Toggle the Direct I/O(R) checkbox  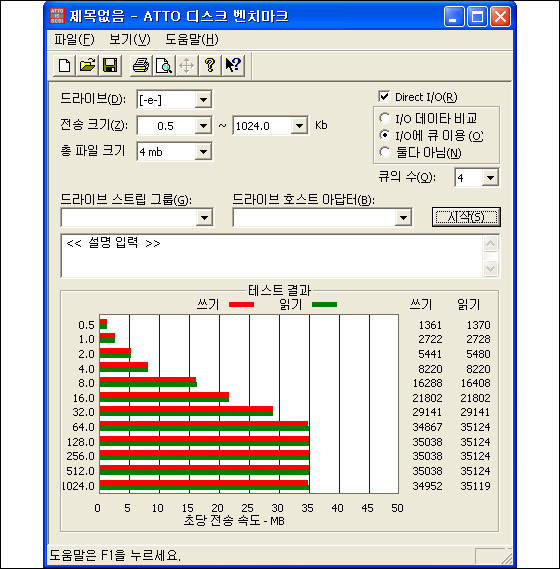(384, 97)
